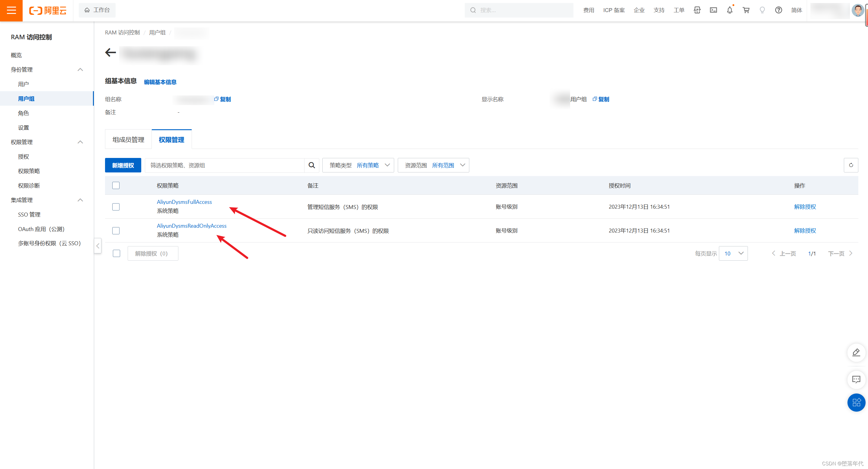
Task: Go to 下一页
Action: [840, 253]
